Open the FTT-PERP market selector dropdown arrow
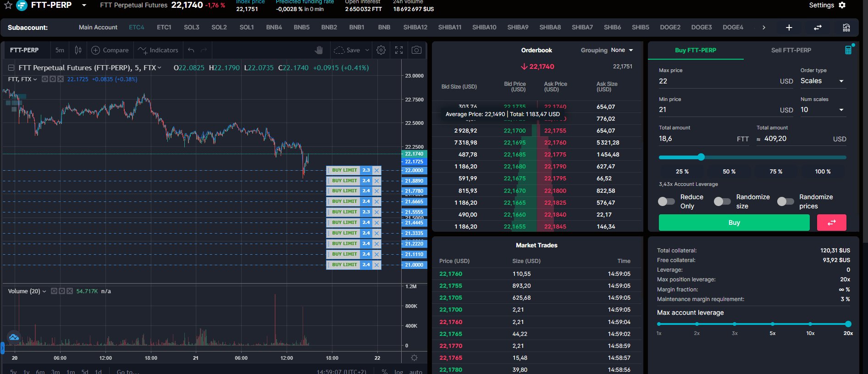The image size is (868, 374). click(x=84, y=6)
